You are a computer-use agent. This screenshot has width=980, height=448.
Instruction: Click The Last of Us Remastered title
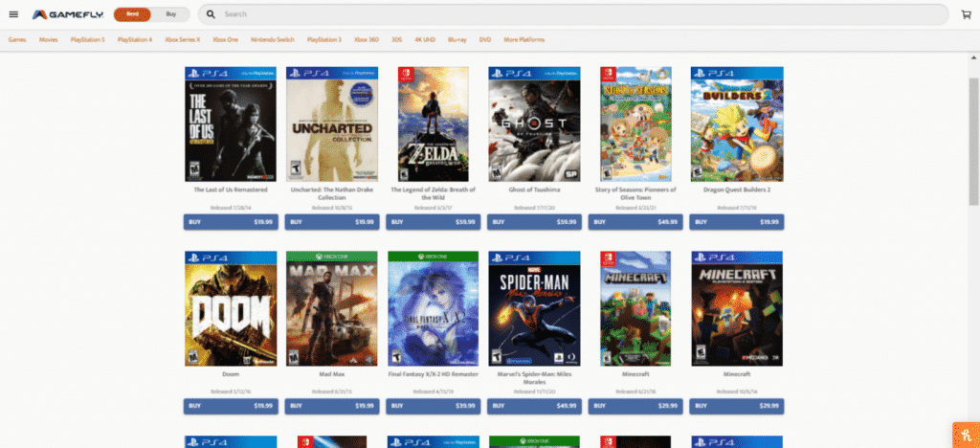pos(231,190)
